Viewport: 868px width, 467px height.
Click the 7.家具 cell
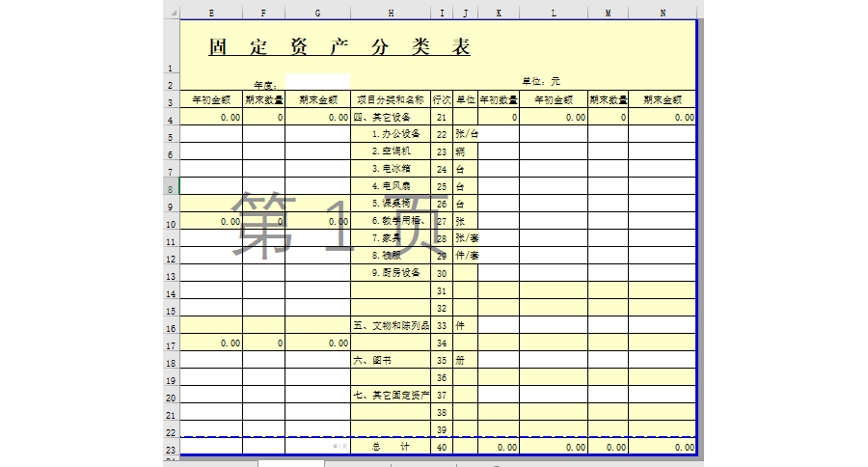click(x=391, y=238)
